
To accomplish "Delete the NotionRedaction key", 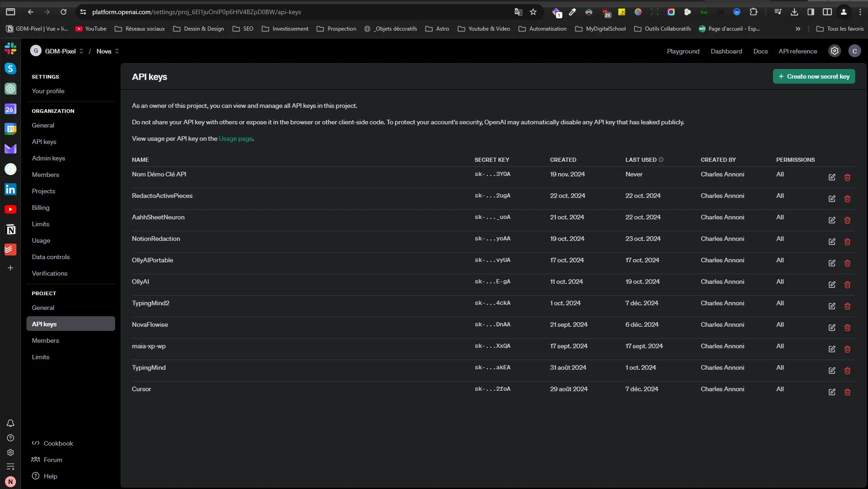I will (847, 242).
